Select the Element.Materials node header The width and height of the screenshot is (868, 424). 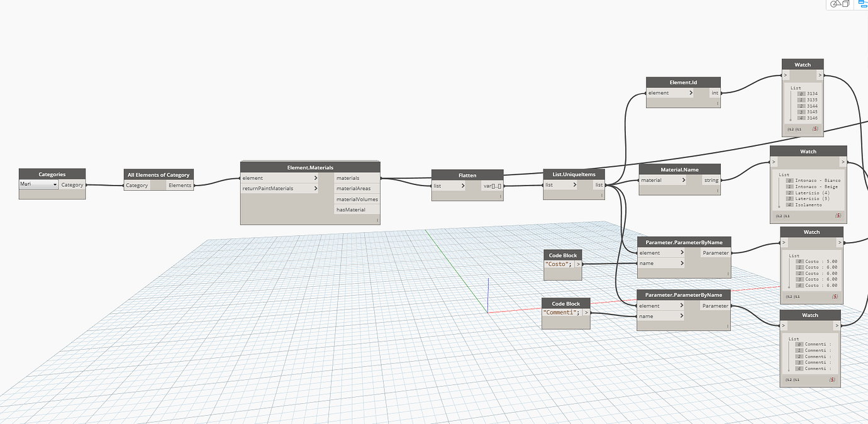[x=309, y=167]
